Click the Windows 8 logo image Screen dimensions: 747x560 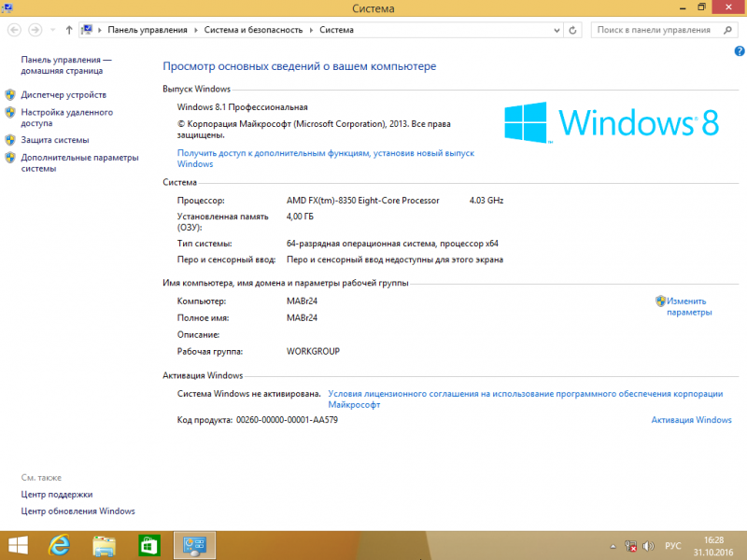click(612, 122)
